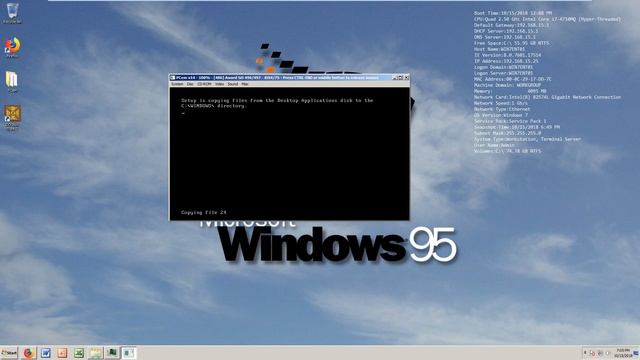This screenshot has height=360, width=640.
Task: Open the System menu in PCem
Action: pyautogui.click(x=177, y=84)
